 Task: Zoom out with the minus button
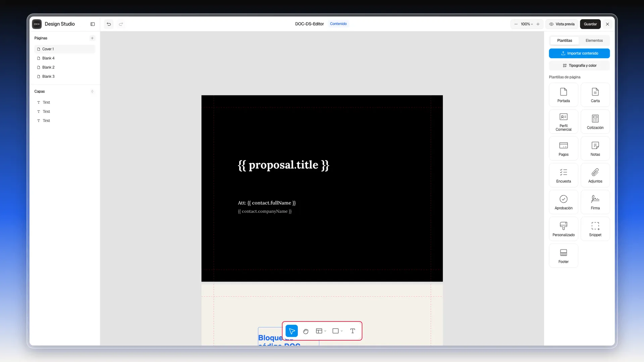[x=516, y=24]
